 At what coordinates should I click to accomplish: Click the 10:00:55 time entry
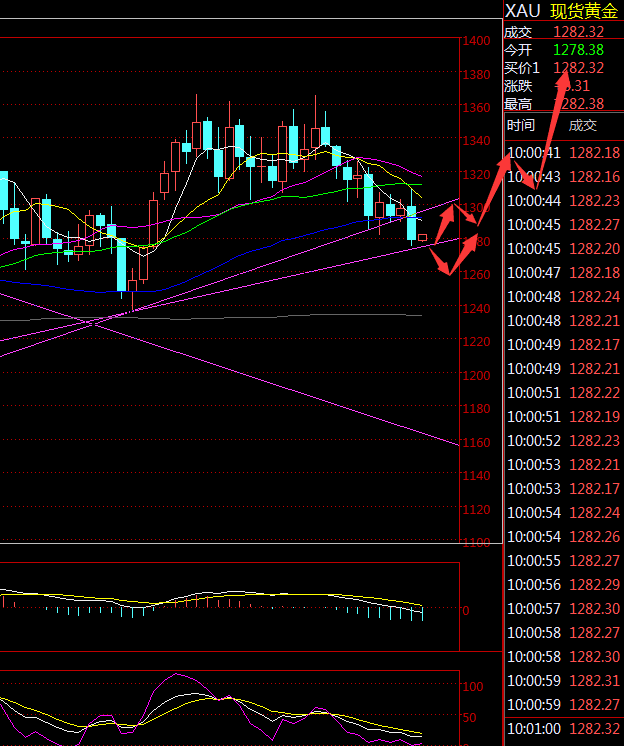pyautogui.click(x=534, y=560)
